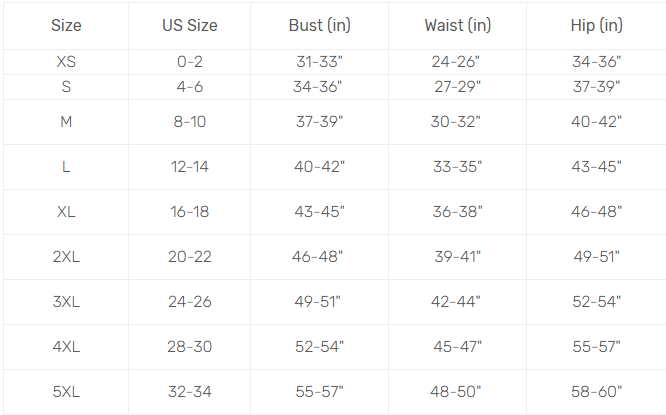Image resolution: width=666 pixels, height=415 pixels.
Task: Click the Bust (in) column header
Action: (x=319, y=25)
